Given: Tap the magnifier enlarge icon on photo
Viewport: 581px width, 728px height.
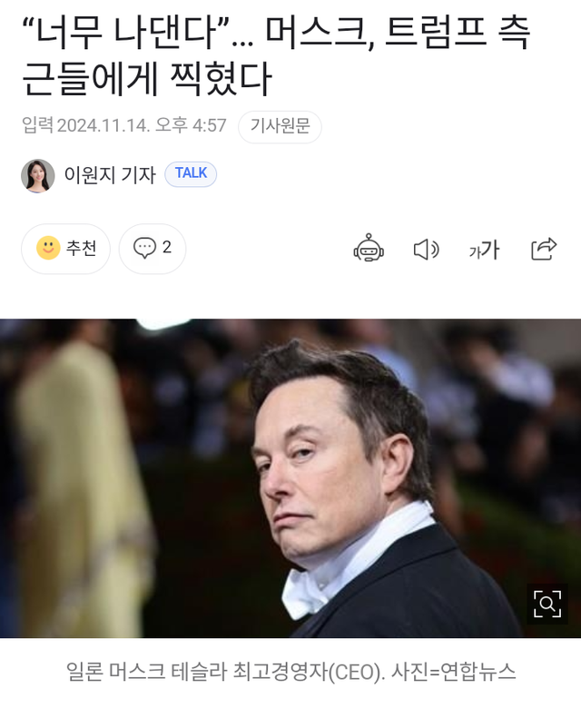Looking at the screenshot, I should tap(547, 604).
